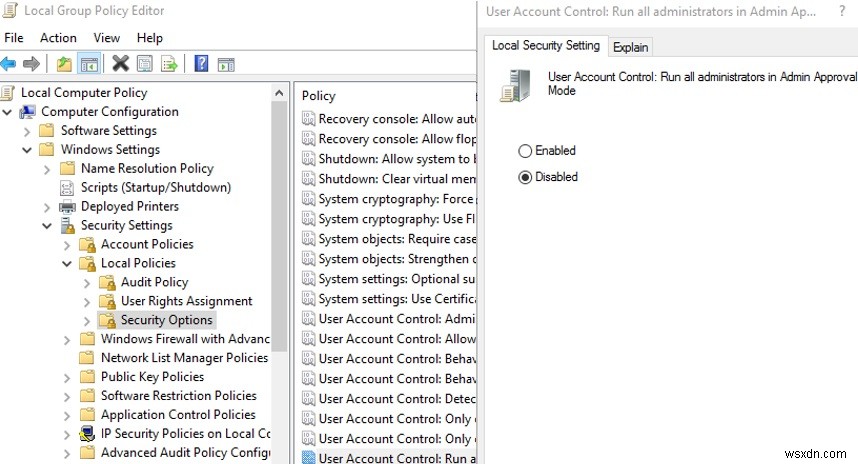Select Shutdown: Clear virtual memory policy
Screen dimensions: 858x464
click(389, 179)
